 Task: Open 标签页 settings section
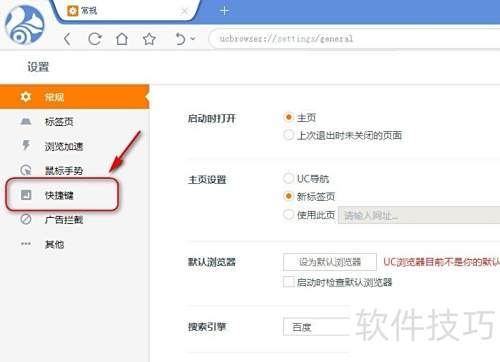pyautogui.click(x=74, y=122)
